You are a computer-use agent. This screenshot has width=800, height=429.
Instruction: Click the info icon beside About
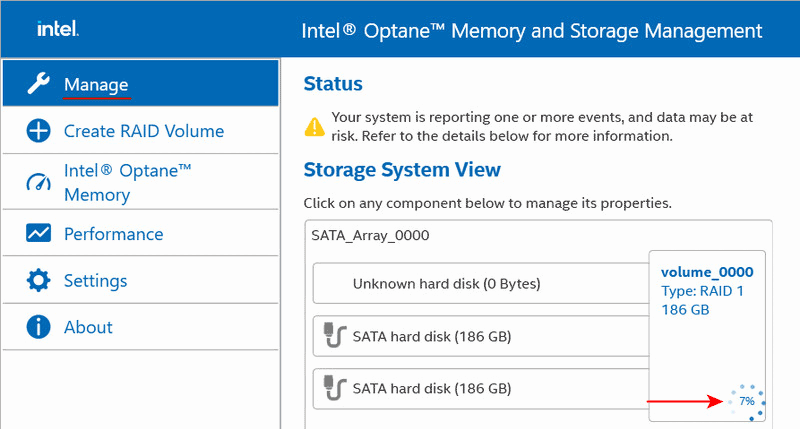click(38, 327)
